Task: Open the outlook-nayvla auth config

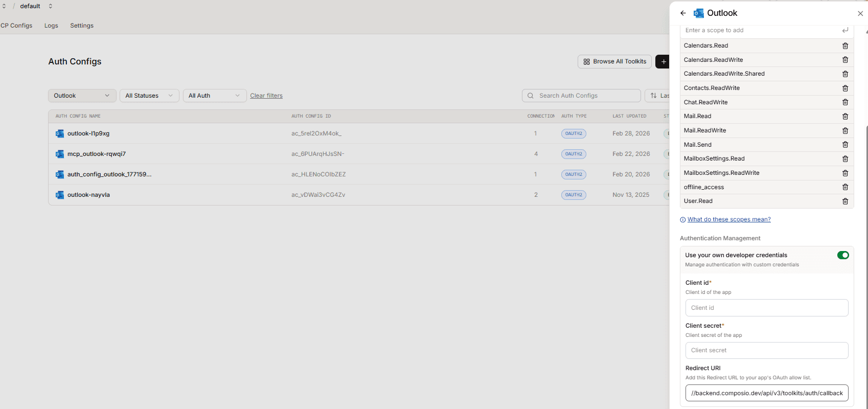Action: [x=88, y=195]
